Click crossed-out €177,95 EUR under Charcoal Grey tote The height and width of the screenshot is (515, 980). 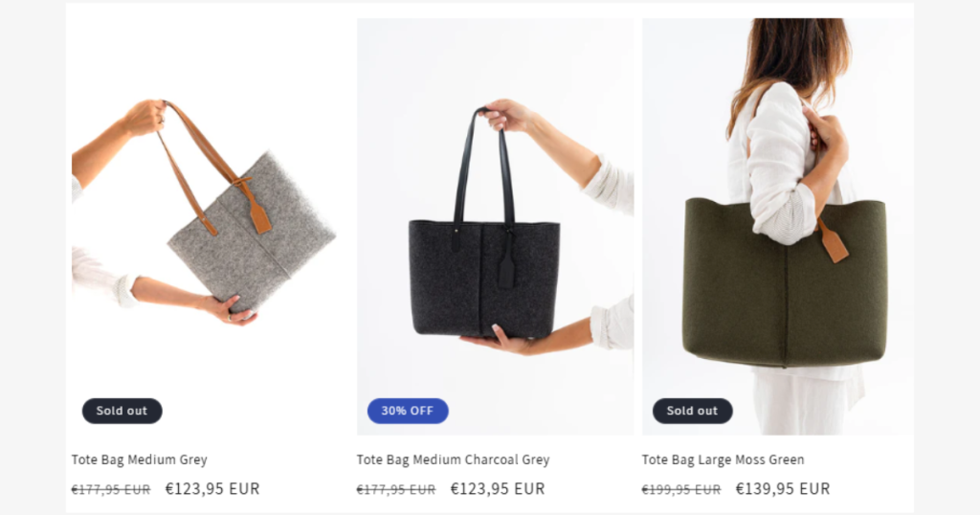pos(396,489)
